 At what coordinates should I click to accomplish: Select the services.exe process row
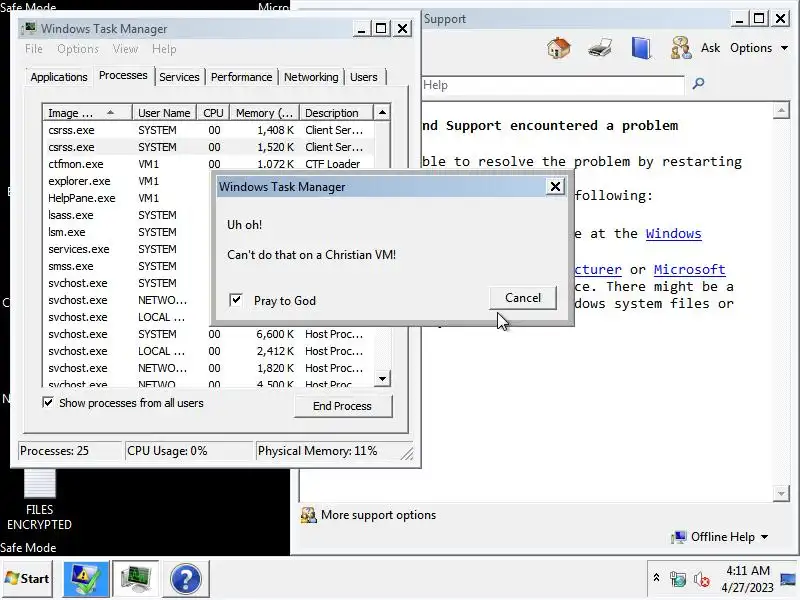(x=128, y=249)
